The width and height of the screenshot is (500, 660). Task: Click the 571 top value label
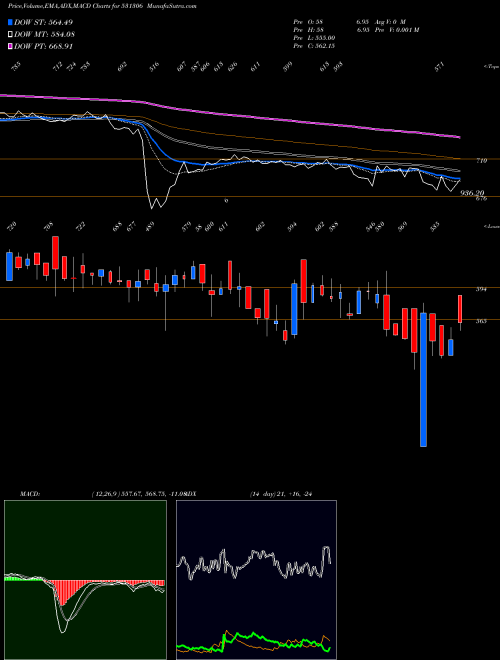(440, 67)
